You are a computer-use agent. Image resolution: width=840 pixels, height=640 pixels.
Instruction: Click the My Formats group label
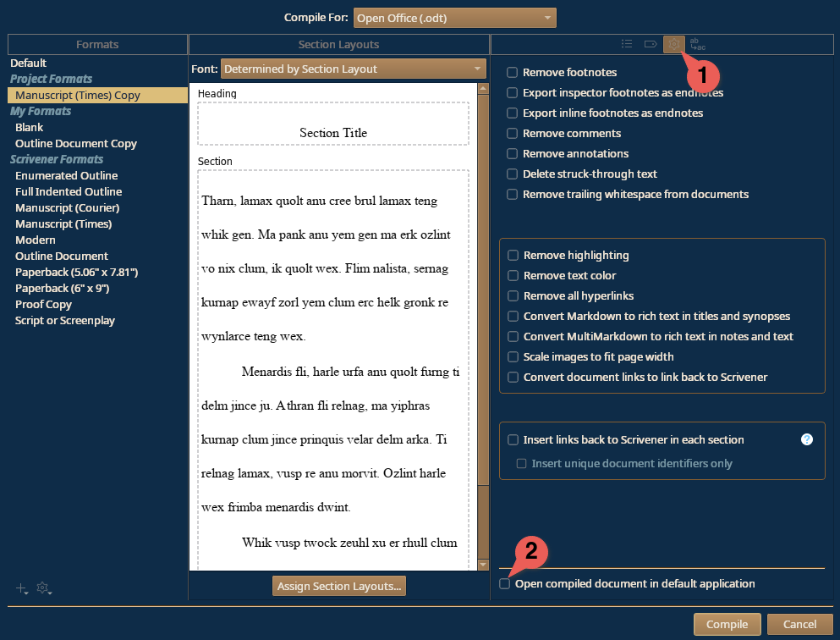(x=41, y=111)
